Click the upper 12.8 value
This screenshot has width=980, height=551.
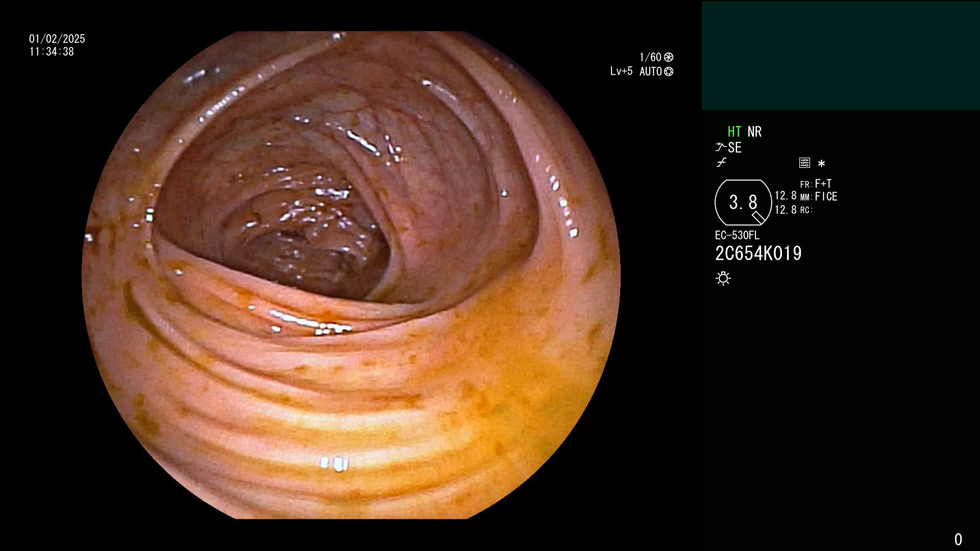click(x=786, y=196)
